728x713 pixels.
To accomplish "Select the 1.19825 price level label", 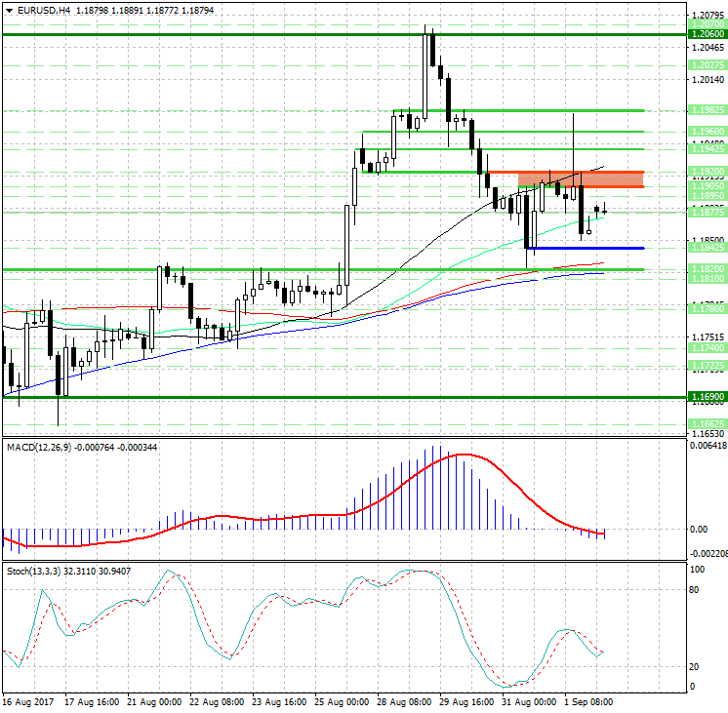I will 708,110.
